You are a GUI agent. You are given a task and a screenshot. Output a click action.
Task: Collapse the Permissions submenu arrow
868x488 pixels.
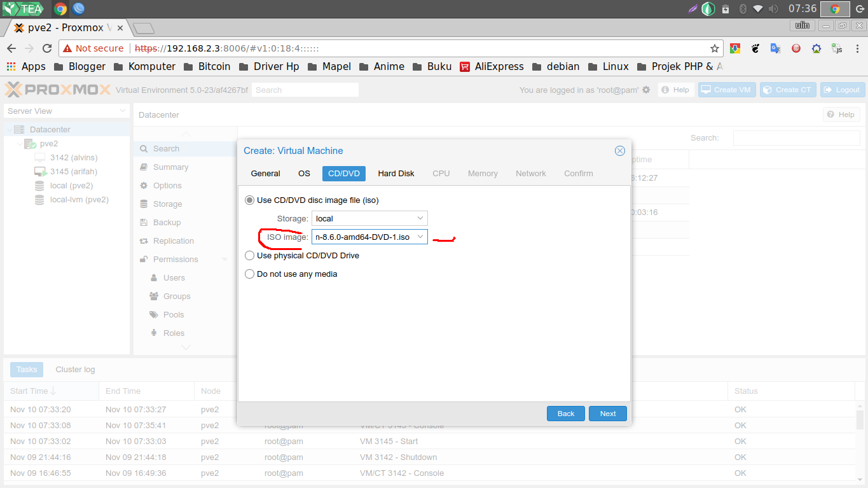coord(224,260)
